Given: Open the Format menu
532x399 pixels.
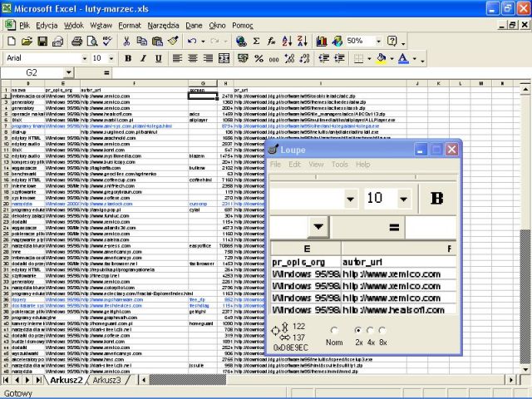Looking at the screenshot, I should pyautogui.click(x=130, y=26).
